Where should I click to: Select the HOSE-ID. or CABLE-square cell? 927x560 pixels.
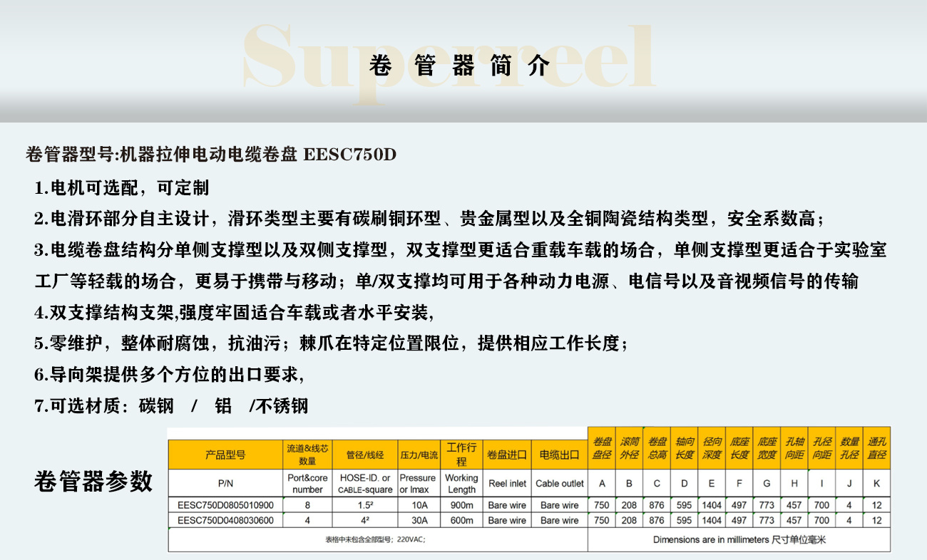365,483
